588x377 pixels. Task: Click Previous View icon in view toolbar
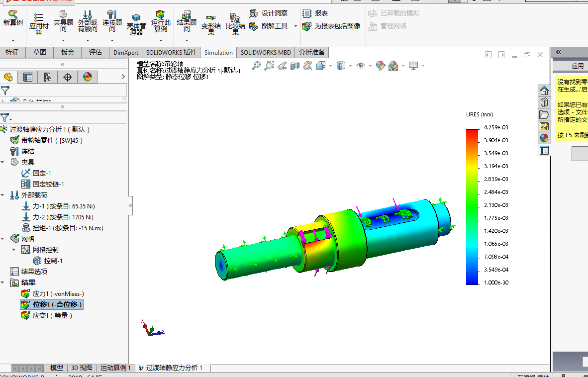point(282,66)
